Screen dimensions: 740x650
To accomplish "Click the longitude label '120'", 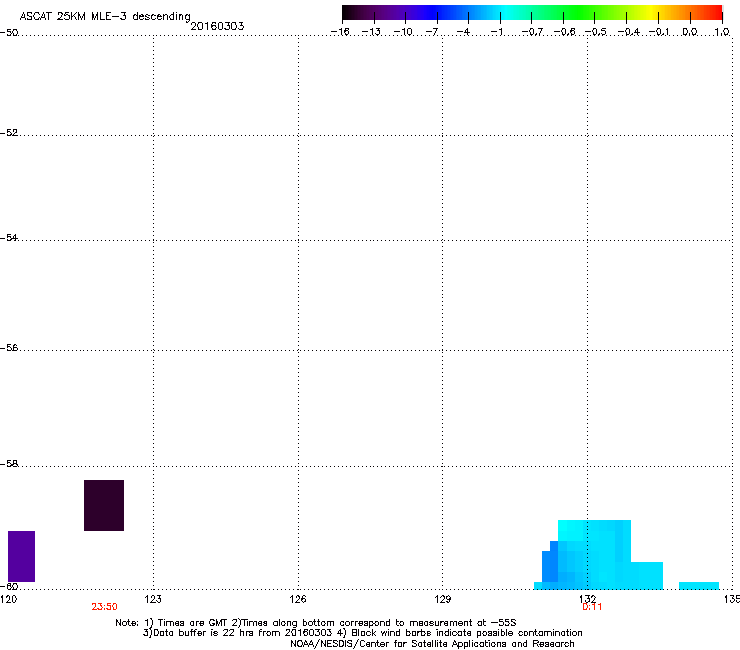I will tap(8, 599).
